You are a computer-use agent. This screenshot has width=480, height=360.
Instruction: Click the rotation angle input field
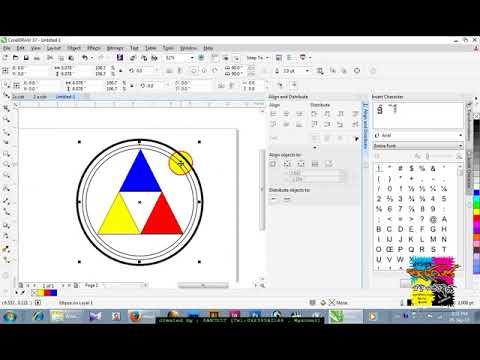(x=144, y=71)
